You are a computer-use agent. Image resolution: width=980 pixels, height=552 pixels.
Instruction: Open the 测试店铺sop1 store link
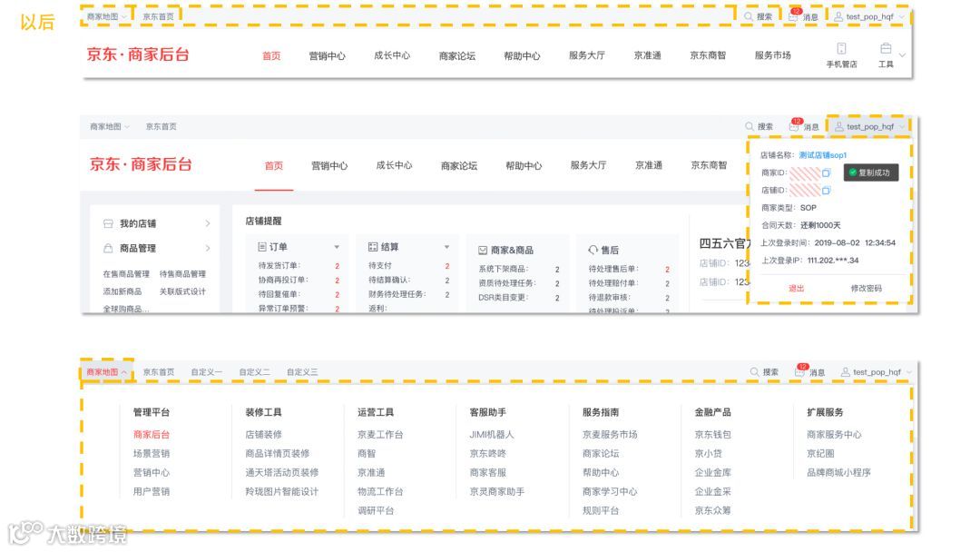822,155
